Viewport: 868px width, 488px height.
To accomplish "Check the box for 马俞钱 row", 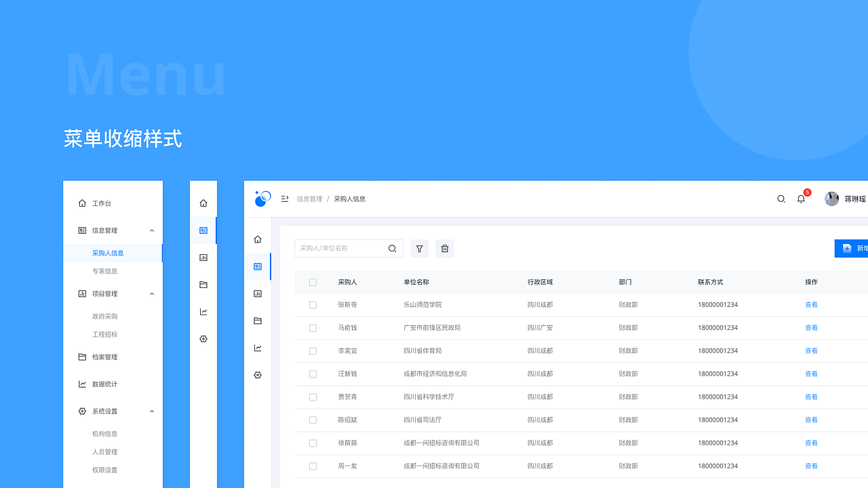I will (x=313, y=328).
